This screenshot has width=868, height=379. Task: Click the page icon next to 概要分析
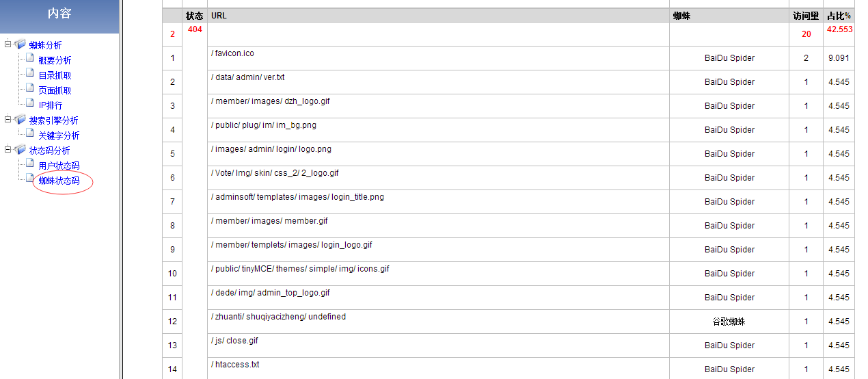pos(29,59)
